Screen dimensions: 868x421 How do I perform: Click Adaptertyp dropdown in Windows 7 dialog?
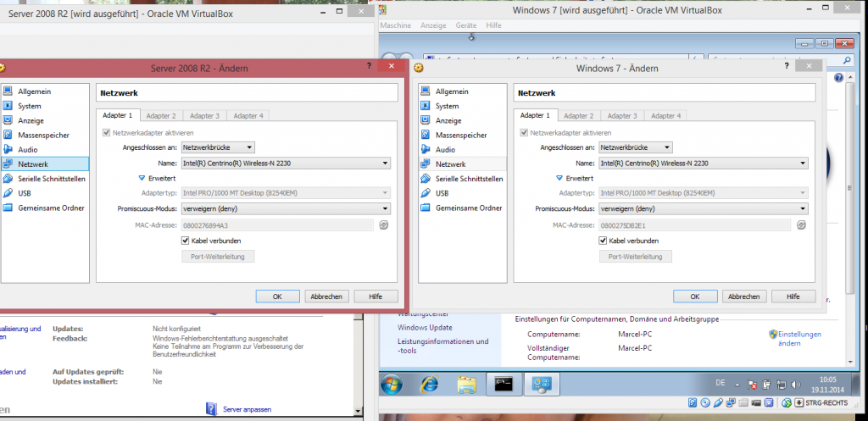click(x=704, y=193)
